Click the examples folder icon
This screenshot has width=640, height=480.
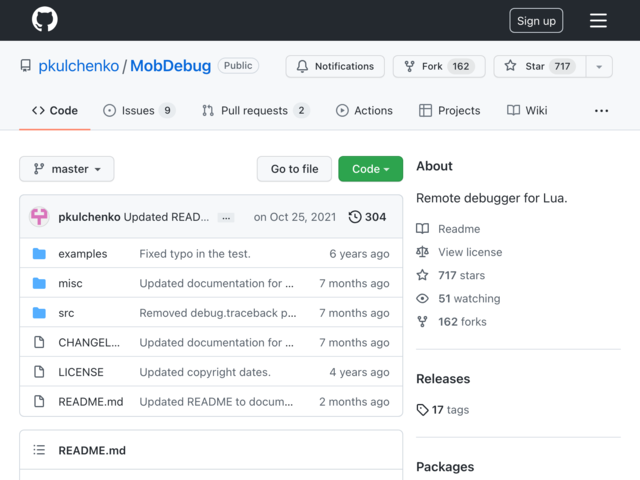pos(39,254)
